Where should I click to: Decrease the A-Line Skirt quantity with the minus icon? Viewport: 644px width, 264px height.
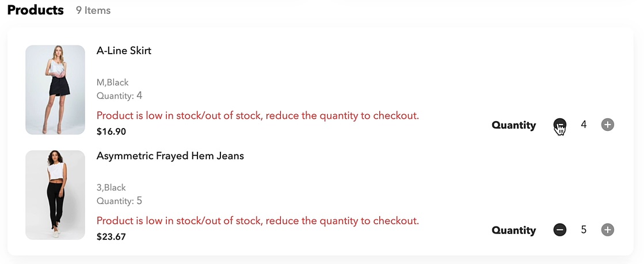pyautogui.click(x=559, y=125)
